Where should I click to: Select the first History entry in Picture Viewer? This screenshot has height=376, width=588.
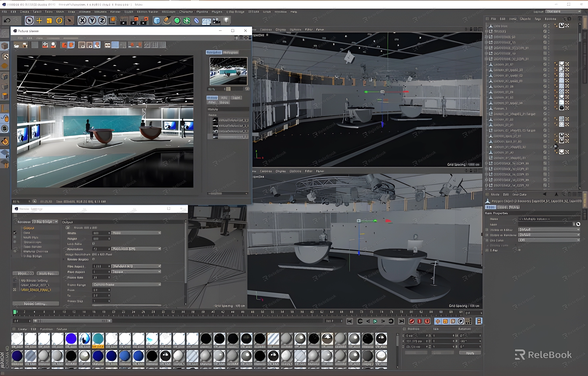[x=230, y=120]
